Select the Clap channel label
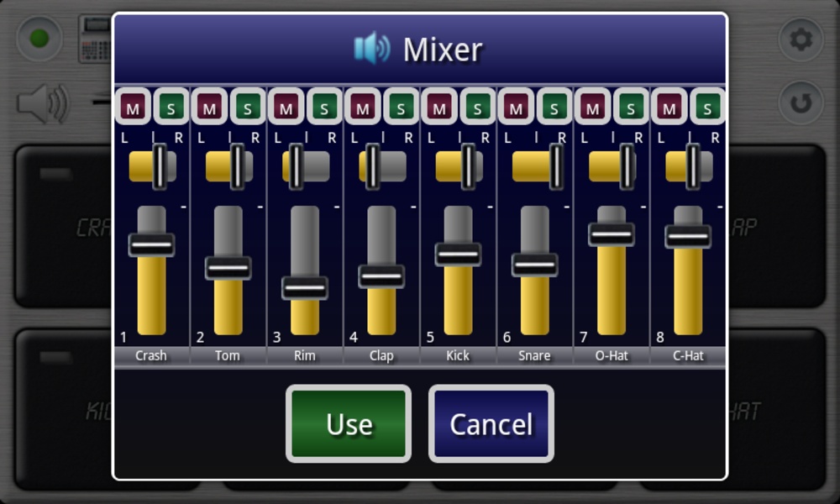Screen dimensions: 840x504 coord(381,355)
